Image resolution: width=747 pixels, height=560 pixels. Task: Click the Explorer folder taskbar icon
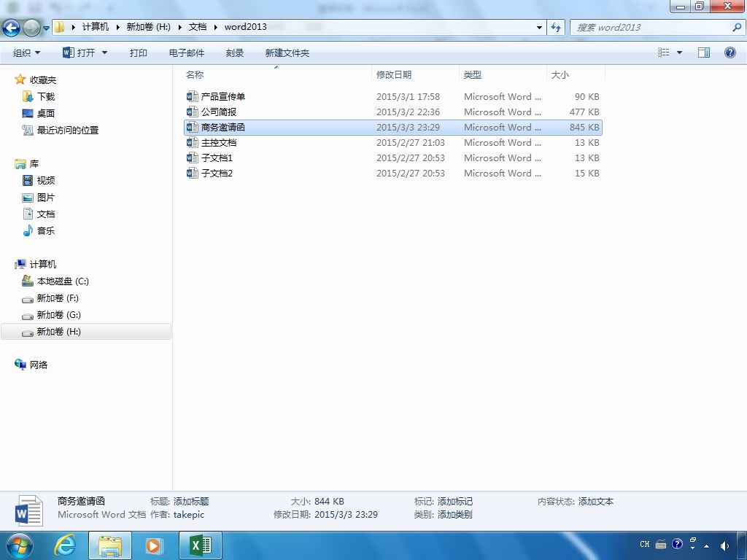(x=110, y=545)
